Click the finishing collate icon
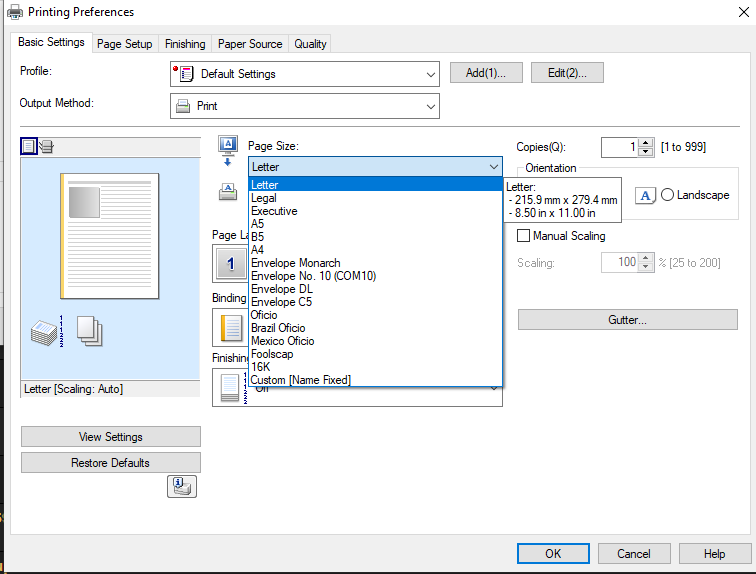Screen dimensions: 756x574 [x=233, y=387]
